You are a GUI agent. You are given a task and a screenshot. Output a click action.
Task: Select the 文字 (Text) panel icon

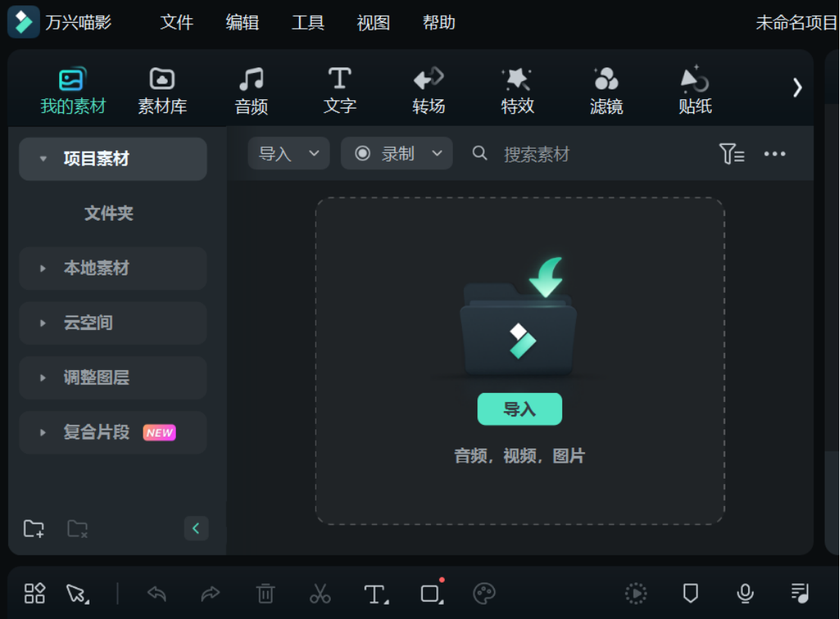click(x=339, y=87)
